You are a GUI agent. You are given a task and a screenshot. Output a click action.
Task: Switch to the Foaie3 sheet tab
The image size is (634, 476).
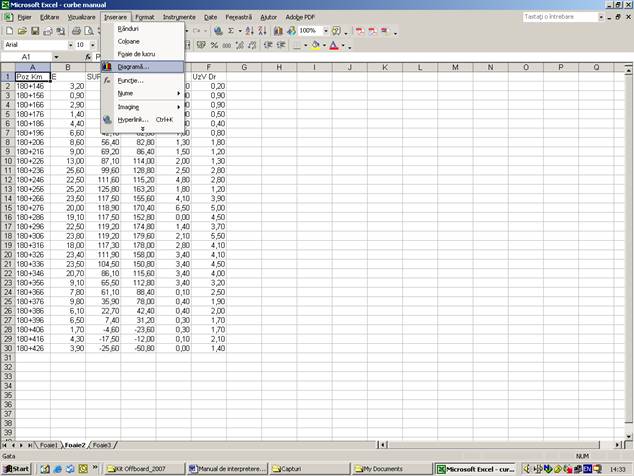pos(101,445)
